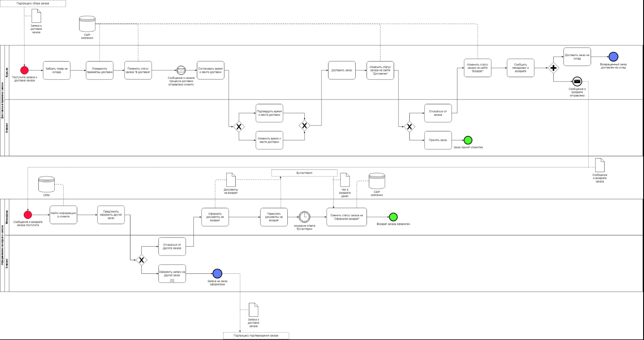Screen dimensions: 644x340
Task: Select collapsed pool 'Подпроцесс подтверждения заказа'
Action: coord(256,336)
